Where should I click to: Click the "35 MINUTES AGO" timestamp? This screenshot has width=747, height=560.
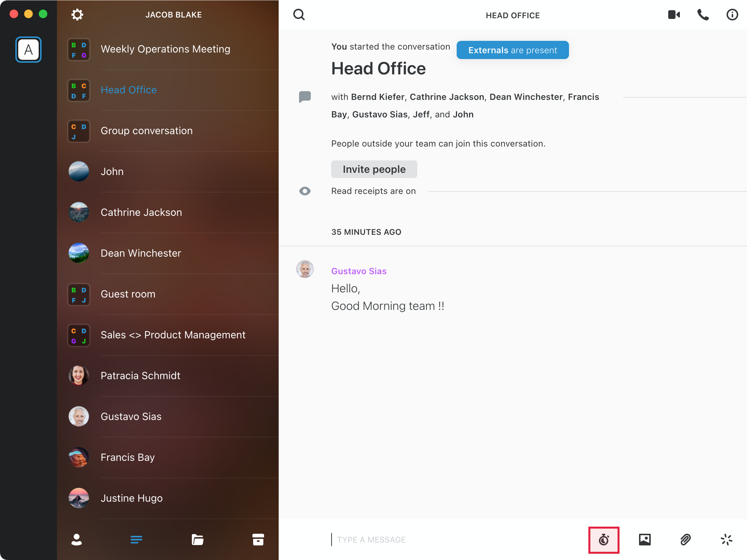[x=366, y=232]
